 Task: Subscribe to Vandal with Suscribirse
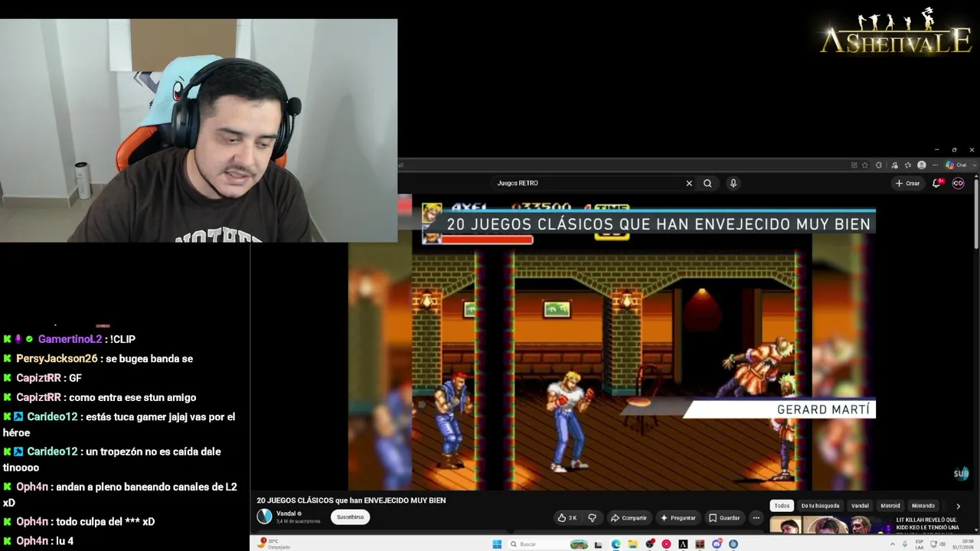click(350, 517)
